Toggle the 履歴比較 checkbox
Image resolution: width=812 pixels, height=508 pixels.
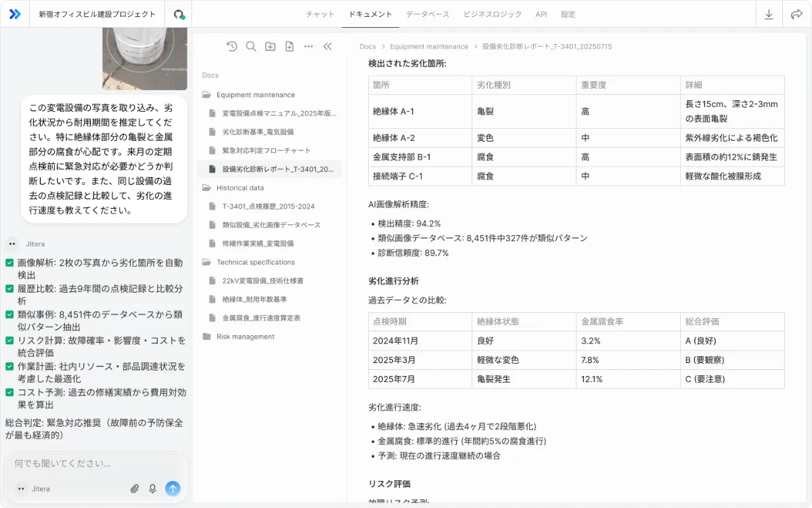pyautogui.click(x=9, y=289)
